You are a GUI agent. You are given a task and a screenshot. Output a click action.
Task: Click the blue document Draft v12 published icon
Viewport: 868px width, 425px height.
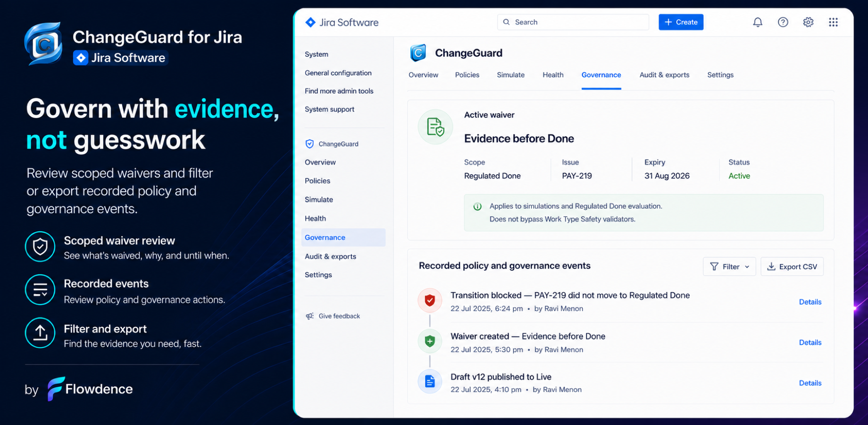coord(430,382)
